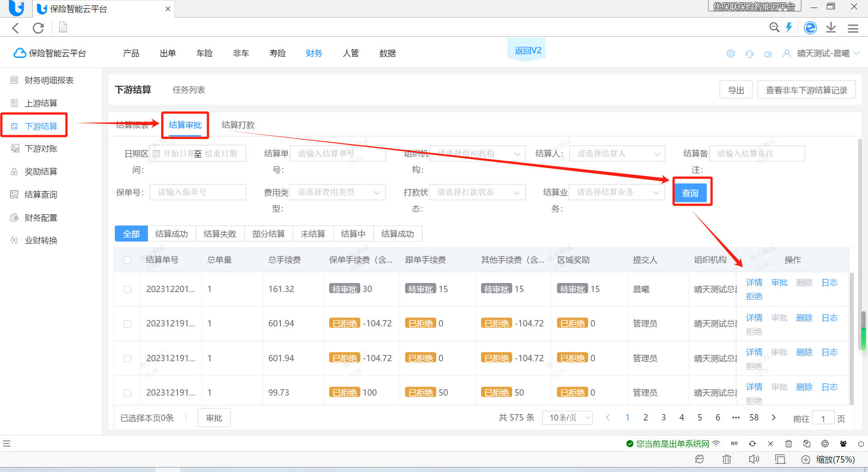
Task: Click the 导出 button
Action: point(736,90)
